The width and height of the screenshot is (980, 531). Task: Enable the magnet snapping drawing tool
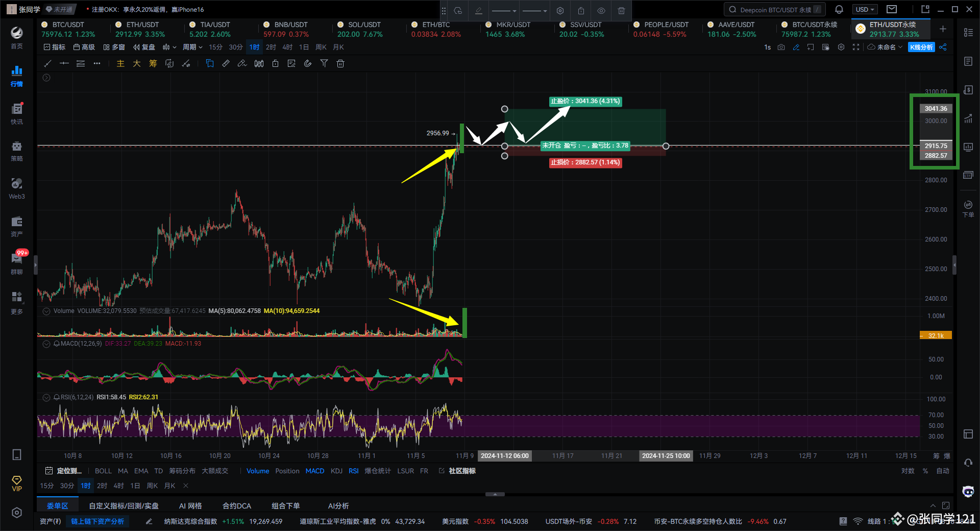tap(308, 63)
